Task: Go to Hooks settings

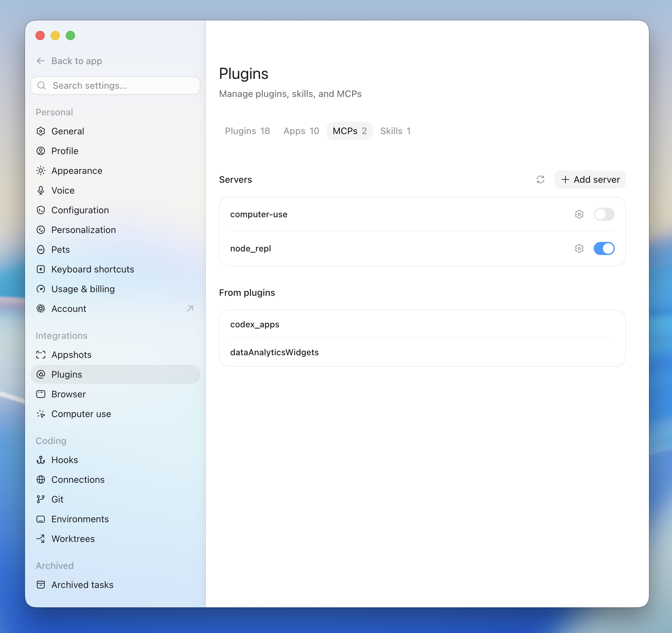Action: 115,460
